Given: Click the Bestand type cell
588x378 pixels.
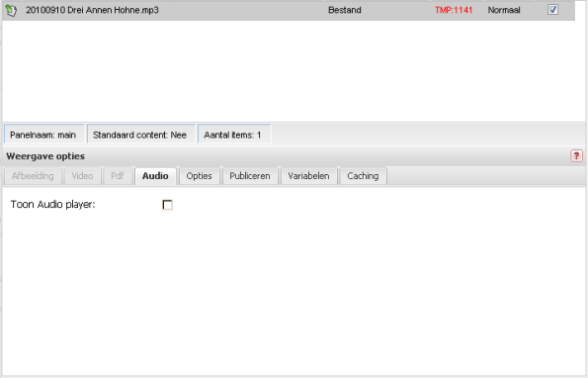Looking at the screenshot, I should click(x=345, y=10).
